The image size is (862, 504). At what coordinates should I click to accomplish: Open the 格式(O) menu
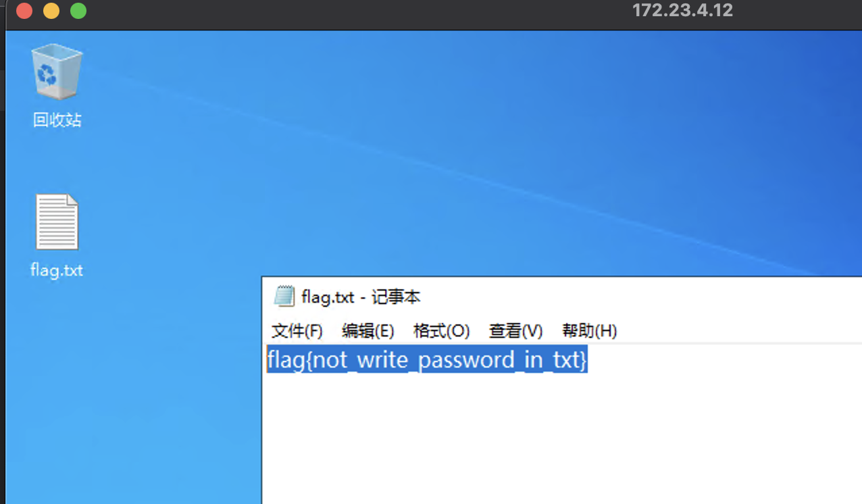click(441, 331)
